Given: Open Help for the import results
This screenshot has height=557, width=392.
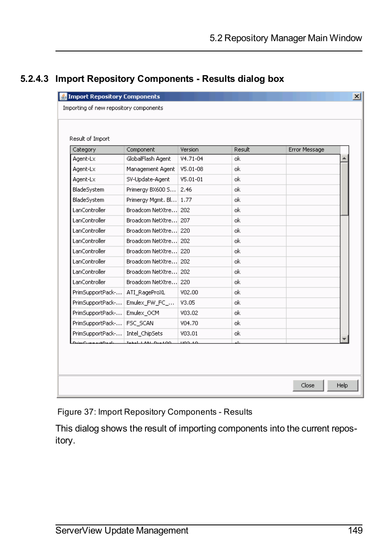Looking at the screenshot, I should 342,385.
